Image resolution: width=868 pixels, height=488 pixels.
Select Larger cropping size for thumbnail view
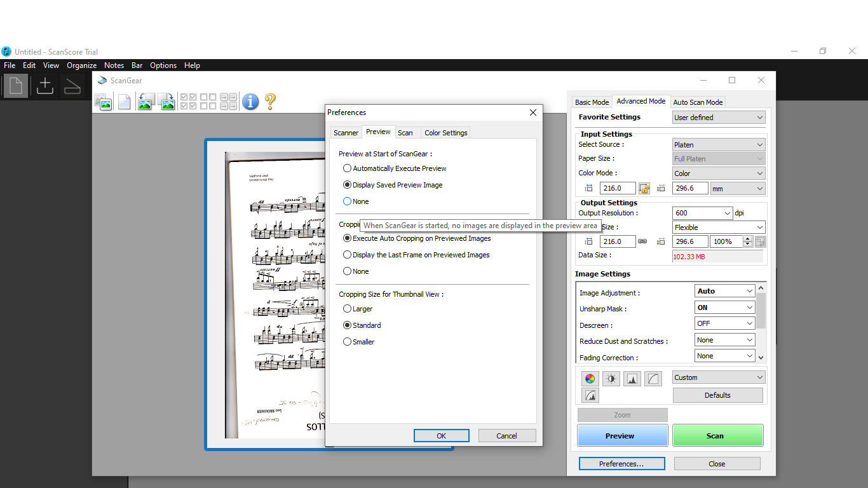click(358, 309)
